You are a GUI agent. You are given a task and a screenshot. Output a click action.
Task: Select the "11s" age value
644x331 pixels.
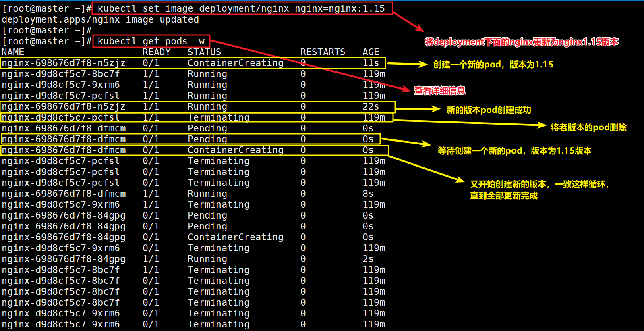(371, 63)
